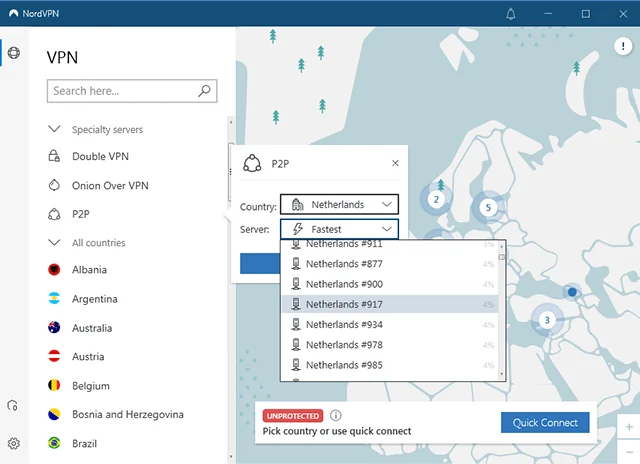The width and height of the screenshot is (640, 464).
Task: Collapse the All countries section
Action: click(x=54, y=242)
